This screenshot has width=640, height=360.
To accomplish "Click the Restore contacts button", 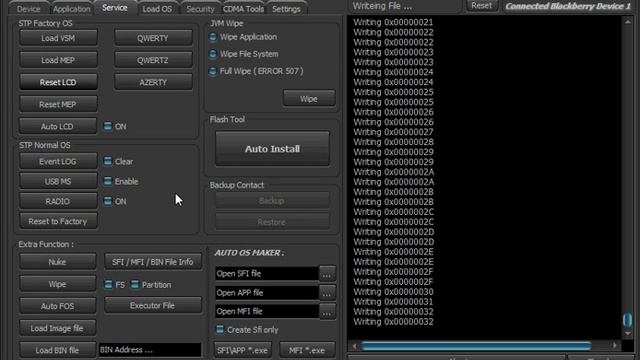I will point(272,222).
